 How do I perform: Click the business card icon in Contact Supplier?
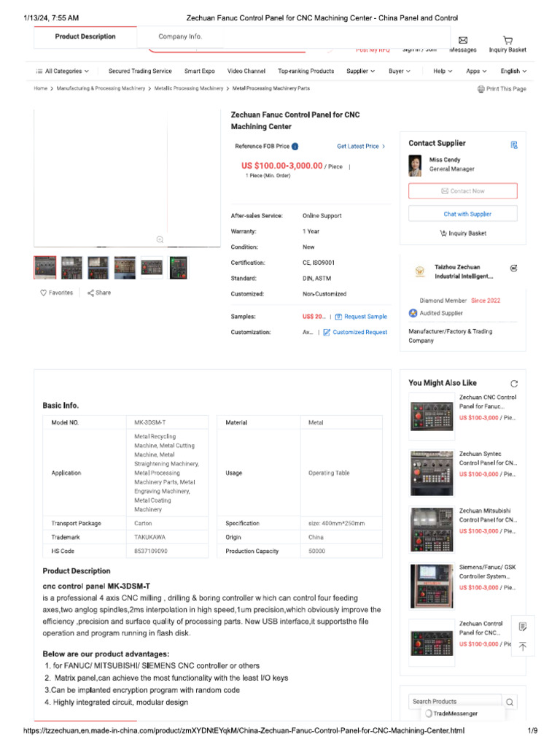coord(514,145)
